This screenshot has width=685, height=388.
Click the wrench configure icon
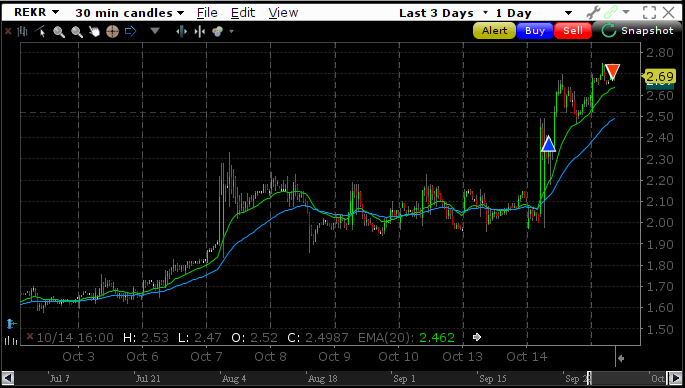coord(593,12)
